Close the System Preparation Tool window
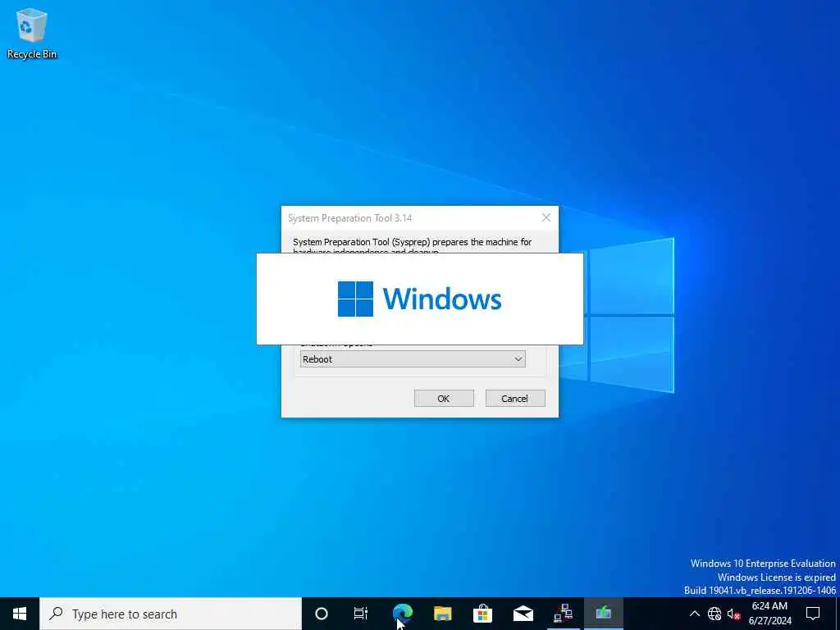The image size is (840, 630). (x=546, y=217)
